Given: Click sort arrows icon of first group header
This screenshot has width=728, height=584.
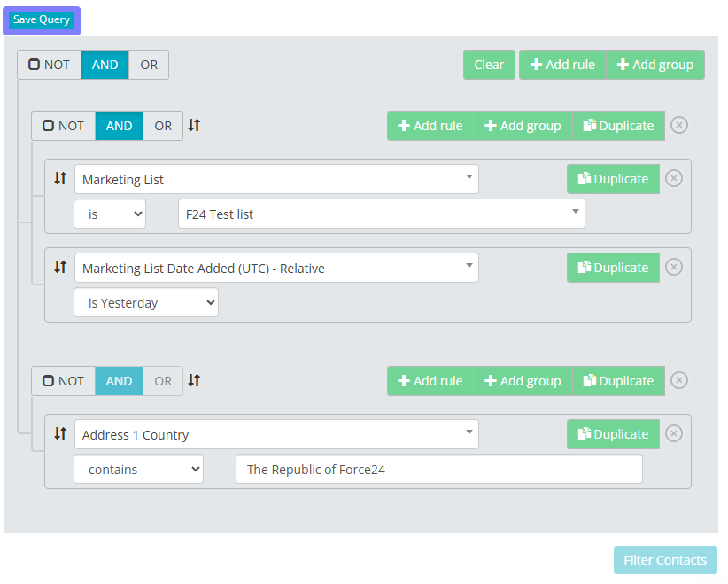Looking at the screenshot, I should [x=194, y=125].
